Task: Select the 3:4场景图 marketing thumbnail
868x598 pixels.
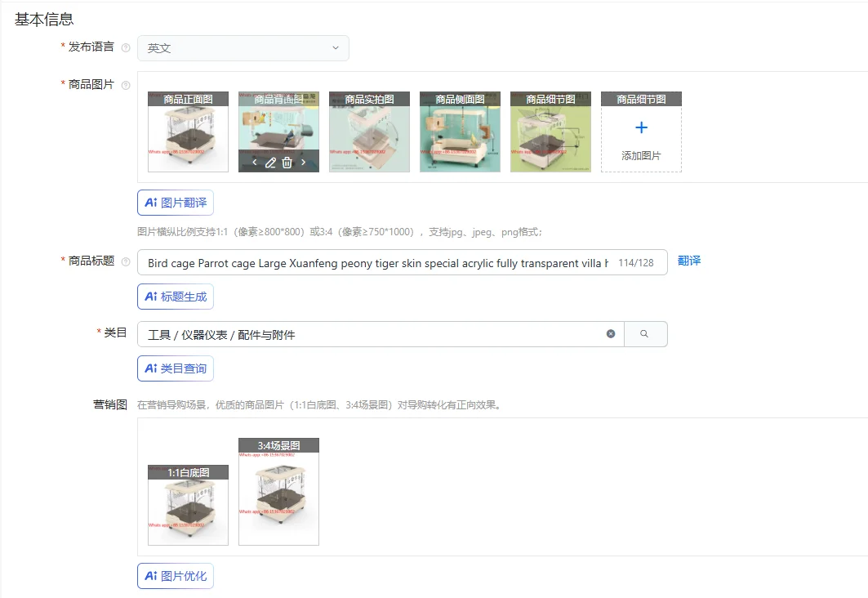Action: tap(279, 492)
